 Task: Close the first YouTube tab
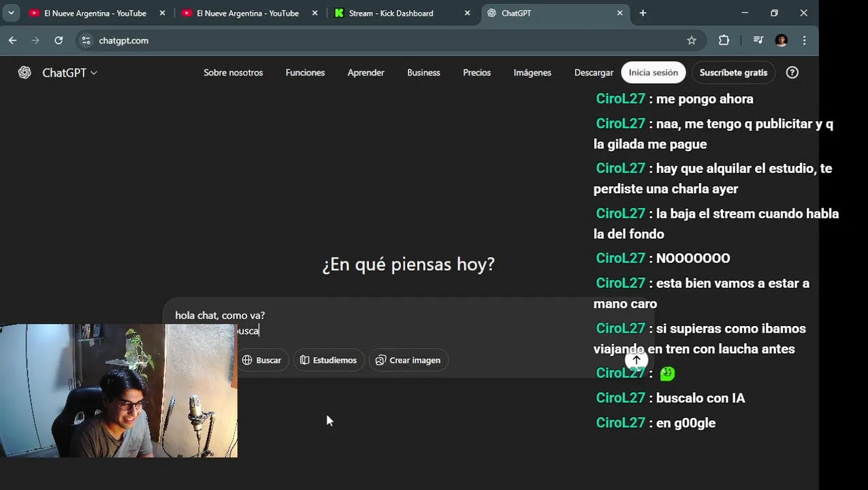point(162,13)
